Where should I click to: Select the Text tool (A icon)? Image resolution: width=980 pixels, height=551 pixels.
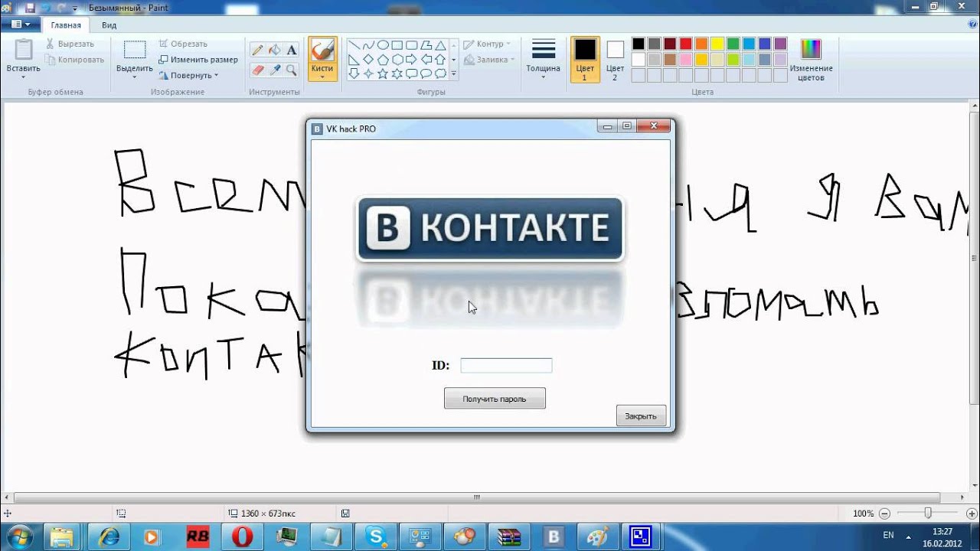tap(291, 51)
